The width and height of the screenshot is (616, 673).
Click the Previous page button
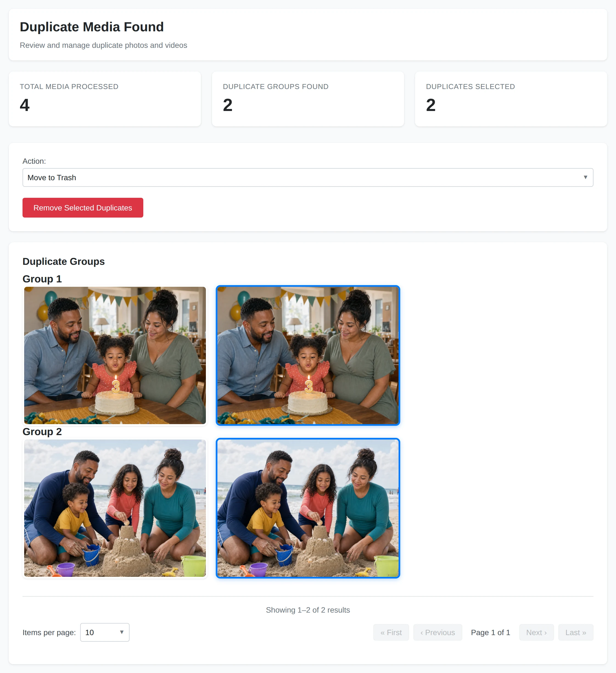tap(438, 632)
